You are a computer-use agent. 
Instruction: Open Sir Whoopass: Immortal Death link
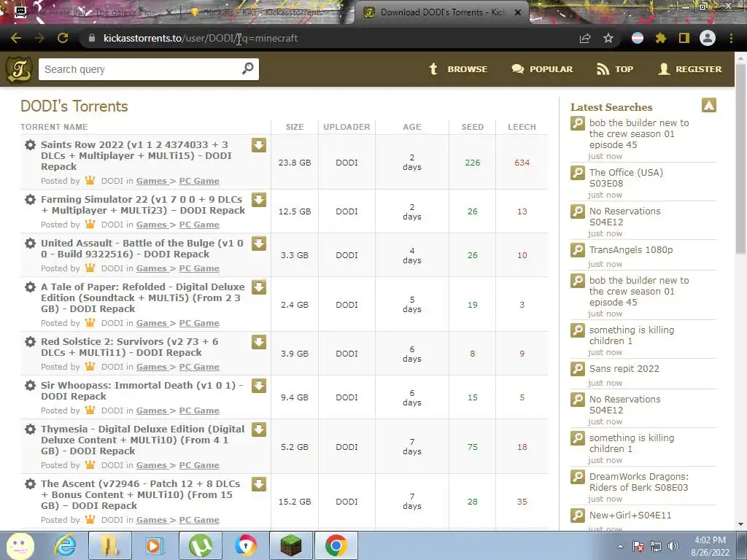coord(142,391)
